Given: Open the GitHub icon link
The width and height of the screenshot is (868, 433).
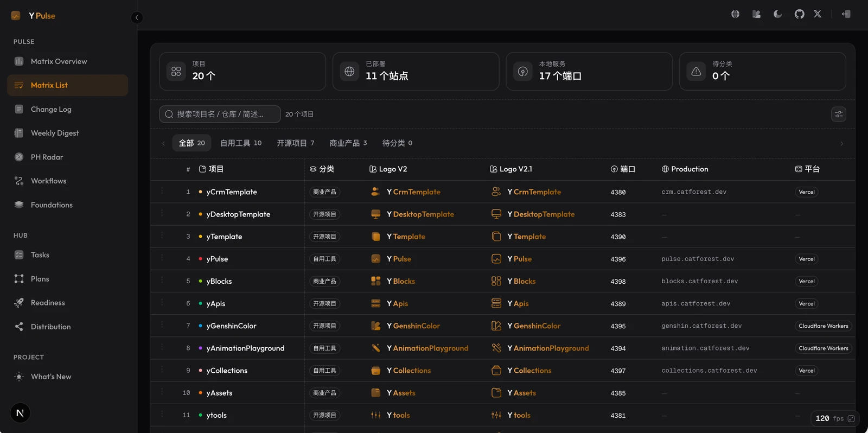Looking at the screenshot, I should [x=799, y=14].
